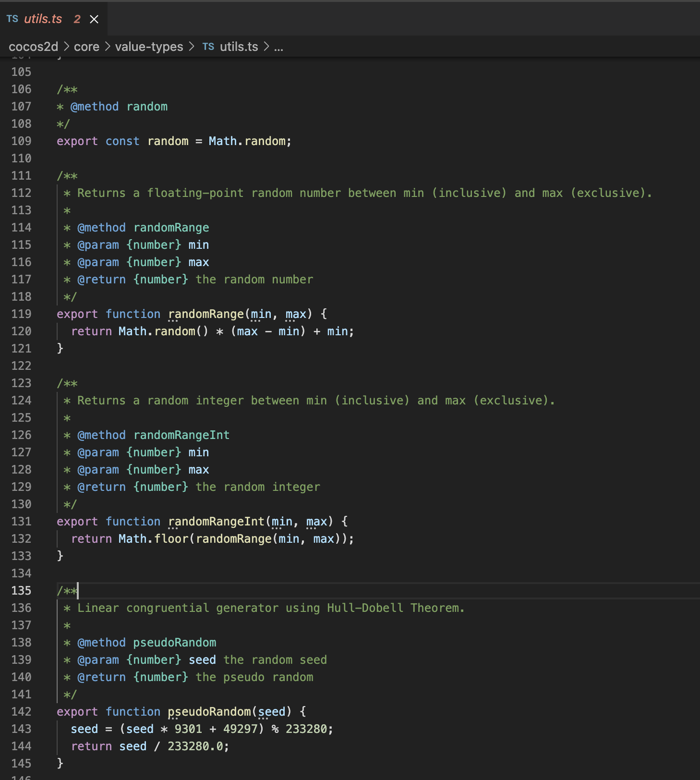Click line number 106 in the gutter

(21, 89)
